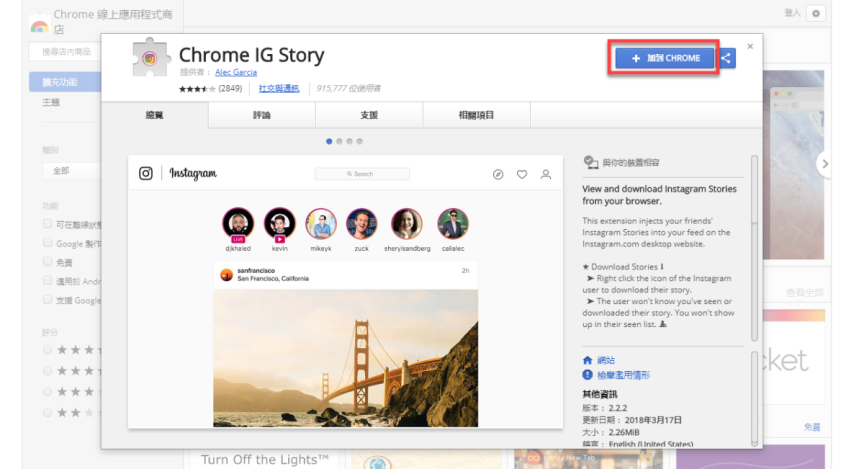Check the 可在離線狀態 offline checkbox

(47, 224)
